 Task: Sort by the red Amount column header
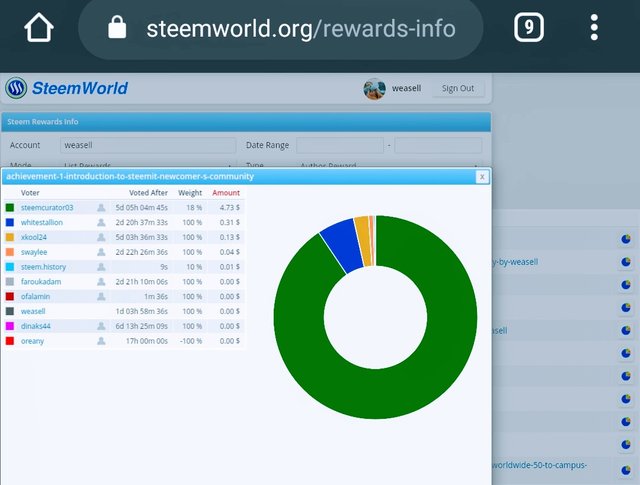click(226, 193)
